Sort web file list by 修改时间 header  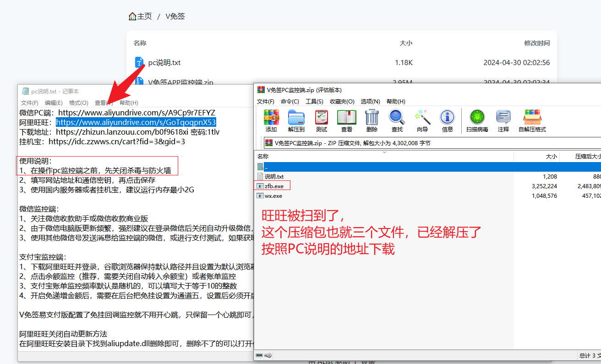point(537,43)
